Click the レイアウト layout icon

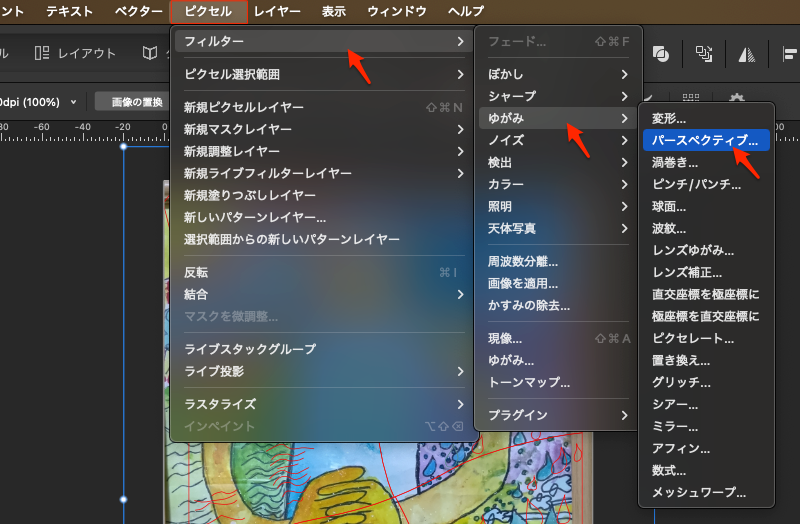click(43, 53)
